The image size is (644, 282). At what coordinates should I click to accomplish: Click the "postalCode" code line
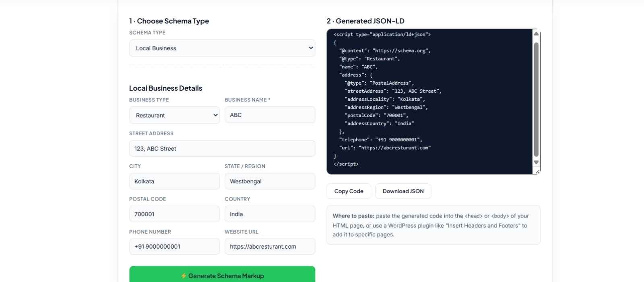point(376,116)
